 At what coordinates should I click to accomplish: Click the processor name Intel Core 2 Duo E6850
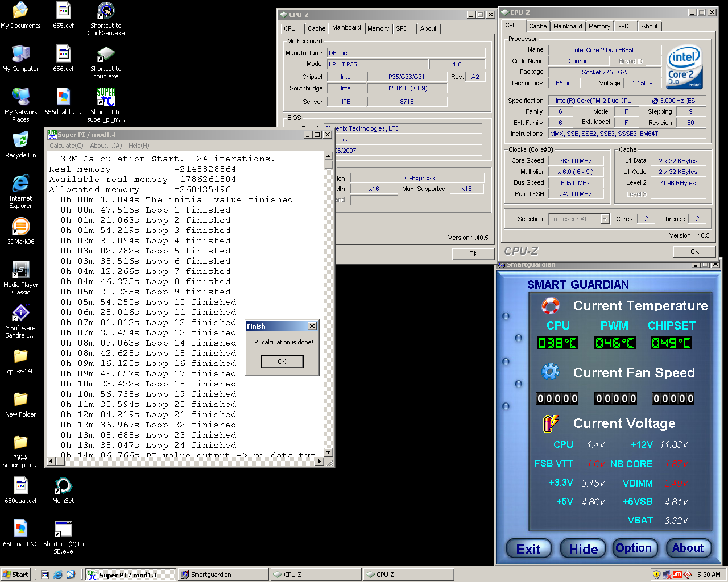(x=605, y=50)
